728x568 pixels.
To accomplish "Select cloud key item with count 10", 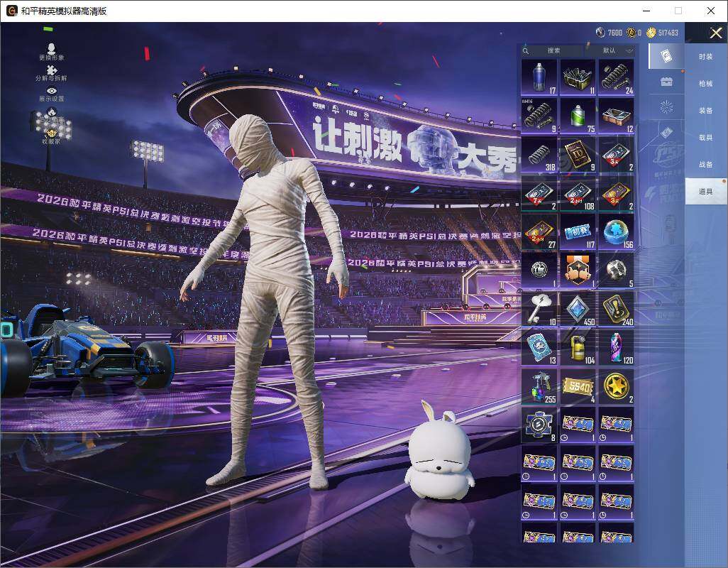I will (x=539, y=309).
